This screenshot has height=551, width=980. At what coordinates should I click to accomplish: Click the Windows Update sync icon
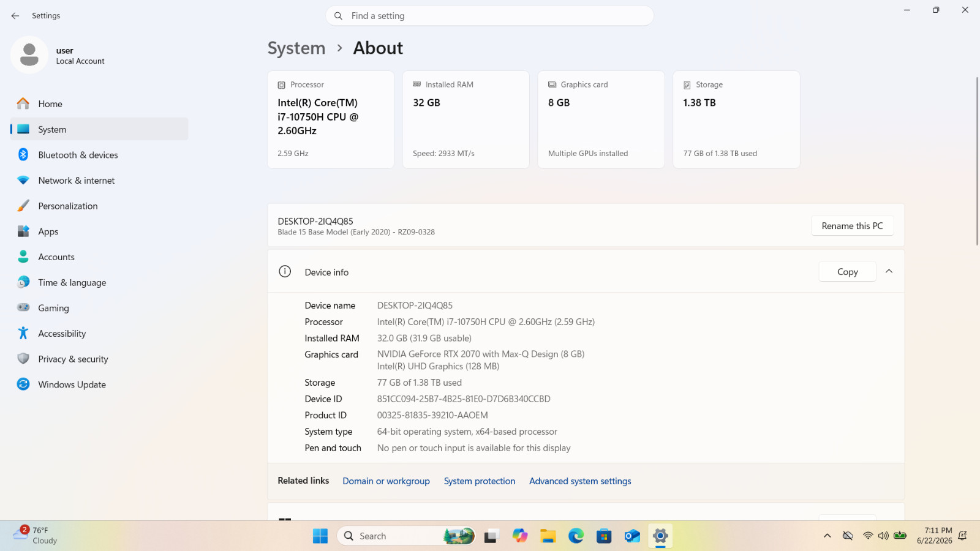[23, 384]
